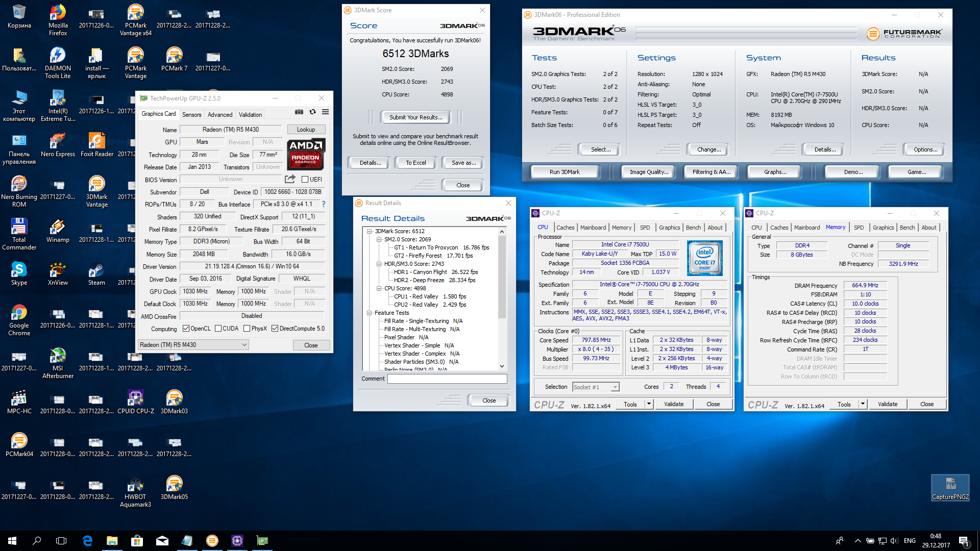Switch to Advanced tab in GPU-Z
The height and width of the screenshot is (551, 980).
(220, 114)
